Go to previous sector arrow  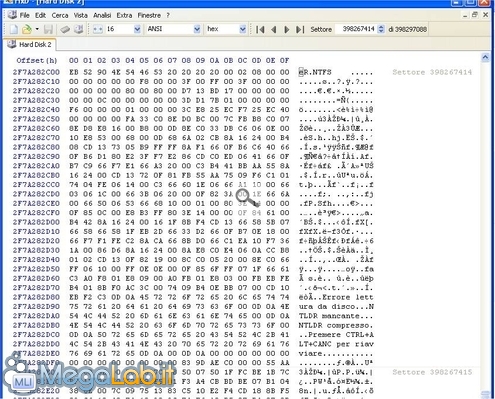pyautogui.click(x=274, y=29)
